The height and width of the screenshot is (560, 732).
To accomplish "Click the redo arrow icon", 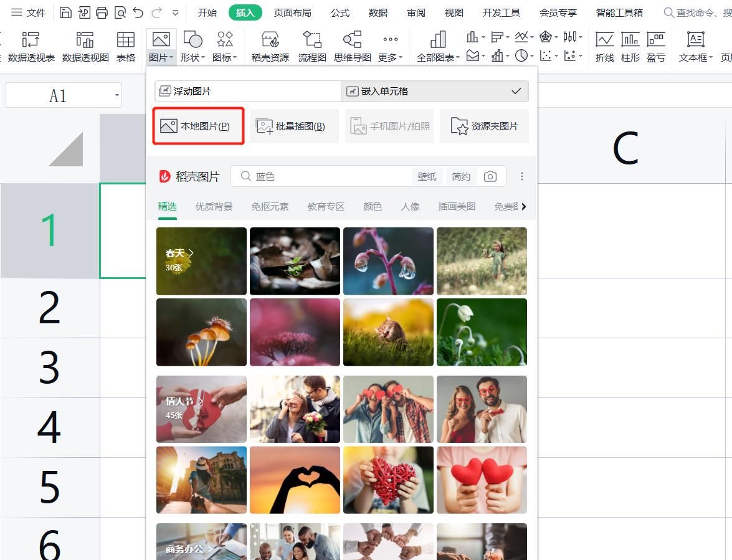I will [x=157, y=12].
